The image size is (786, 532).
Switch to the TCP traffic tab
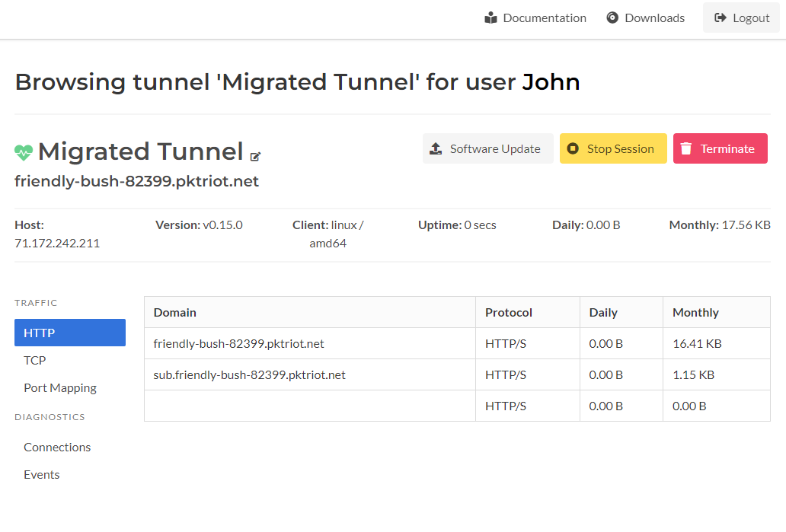pyautogui.click(x=34, y=360)
